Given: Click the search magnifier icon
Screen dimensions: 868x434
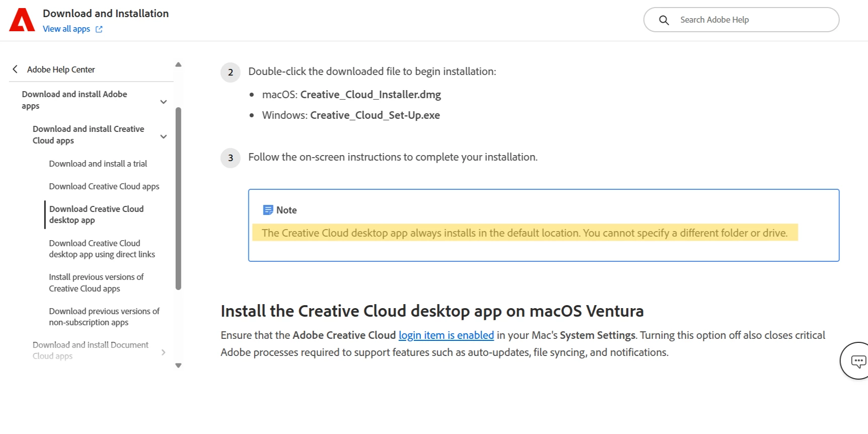Looking at the screenshot, I should (x=664, y=20).
